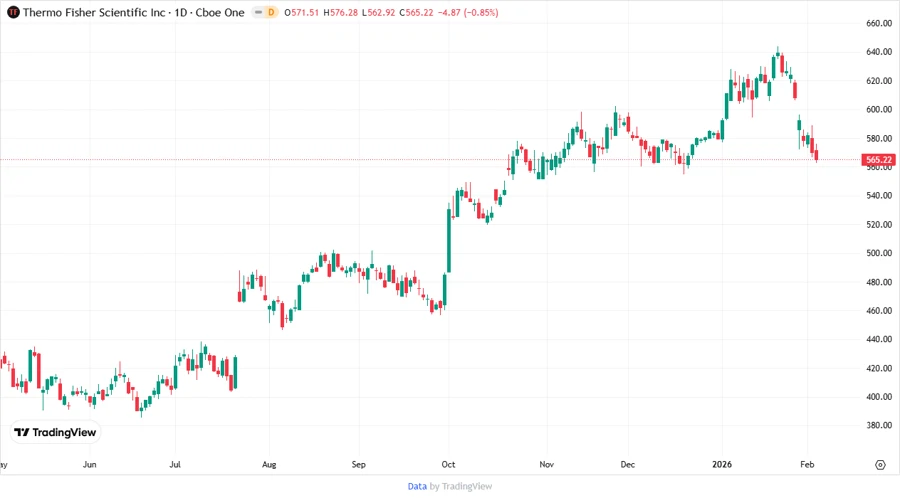Screen dimensions: 900x498
Task: Click the 660.00 price axis label
Action: [x=879, y=23]
